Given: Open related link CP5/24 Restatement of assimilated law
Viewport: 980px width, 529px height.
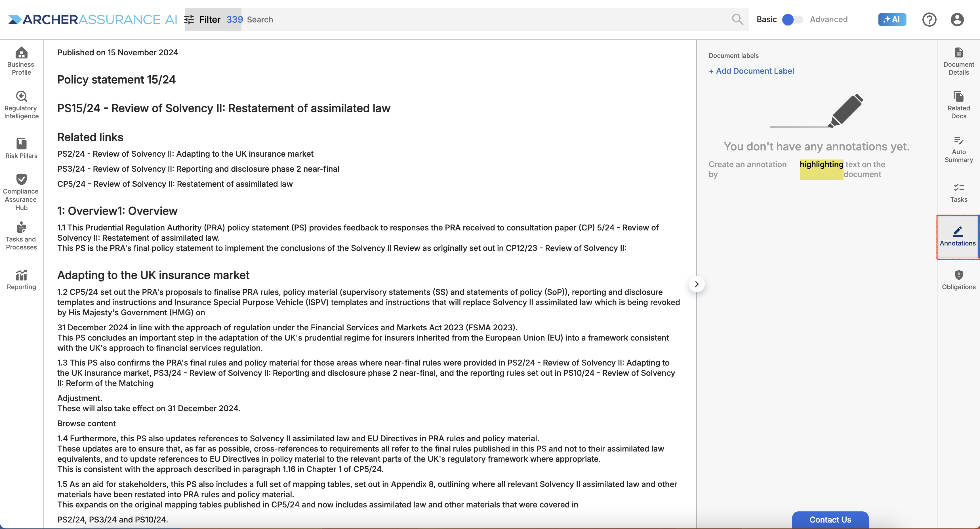Looking at the screenshot, I should coord(174,184).
